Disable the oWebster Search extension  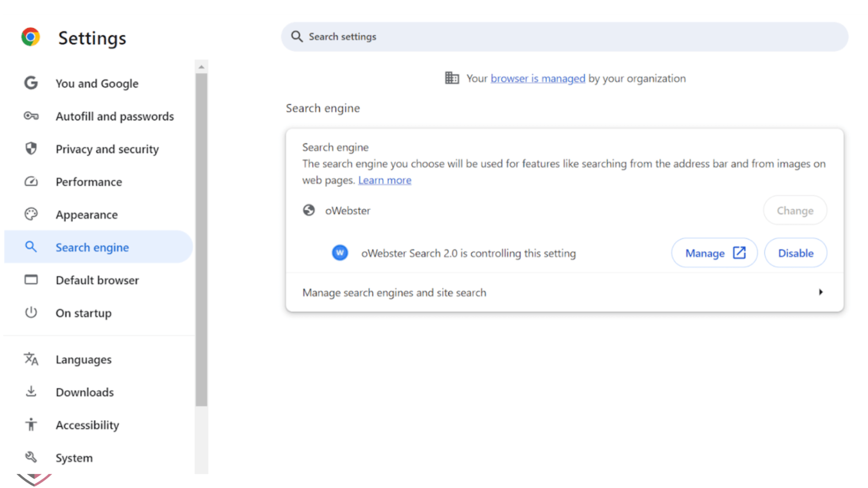[x=795, y=253]
